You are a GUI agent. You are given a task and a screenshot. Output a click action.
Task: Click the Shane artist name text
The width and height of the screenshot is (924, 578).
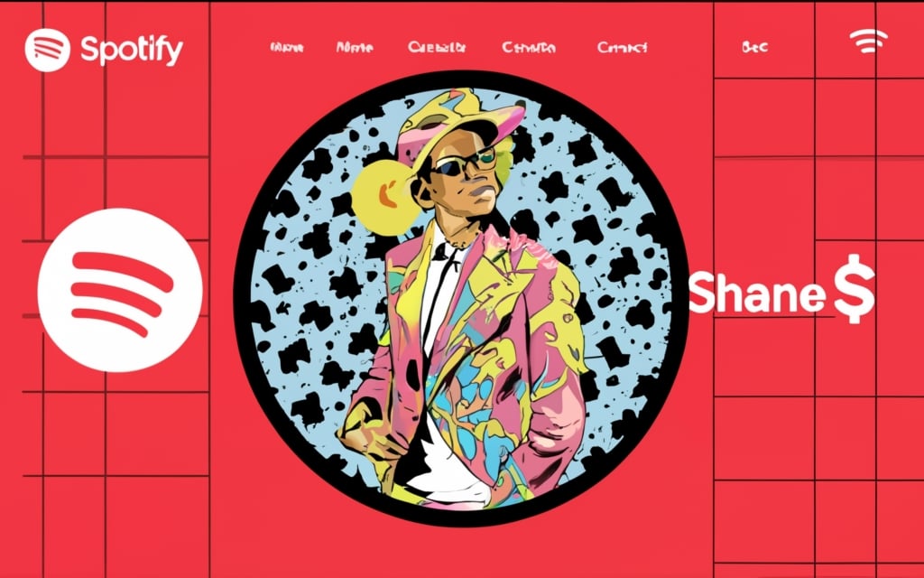click(x=757, y=294)
